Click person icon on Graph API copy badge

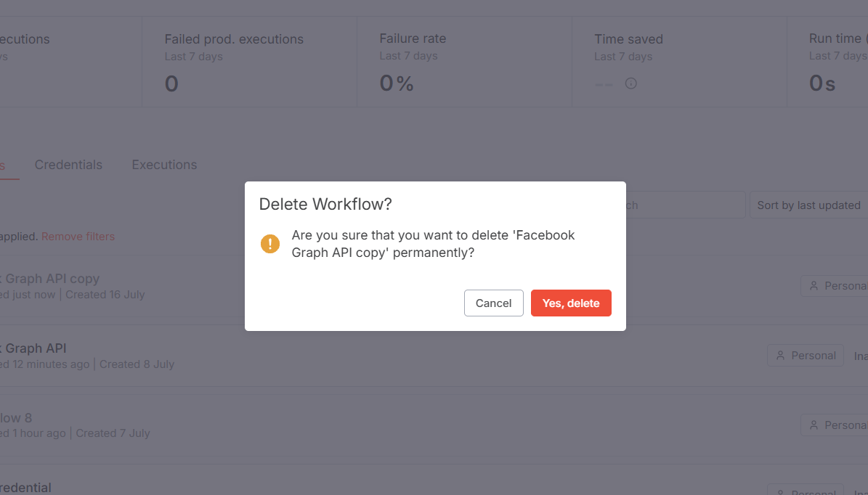point(814,286)
